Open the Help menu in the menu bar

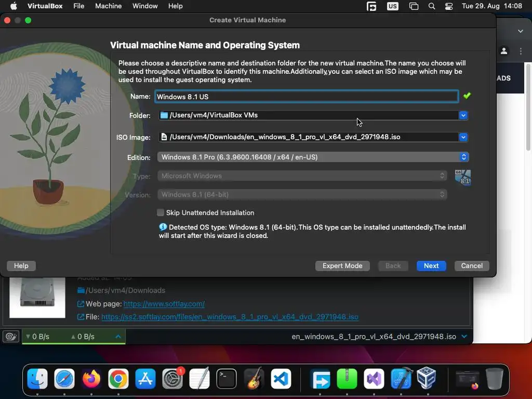[176, 6]
